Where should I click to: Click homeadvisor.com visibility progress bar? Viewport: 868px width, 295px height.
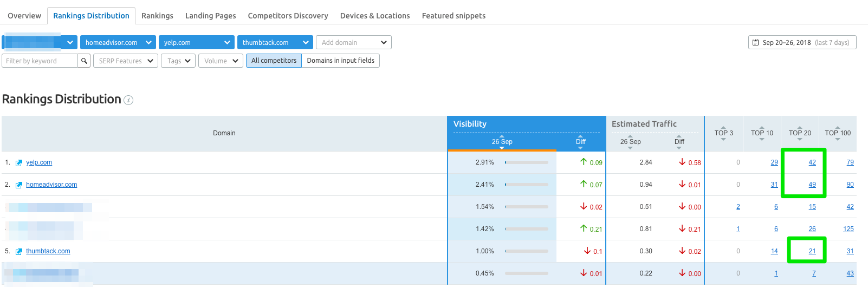click(x=527, y=185)
